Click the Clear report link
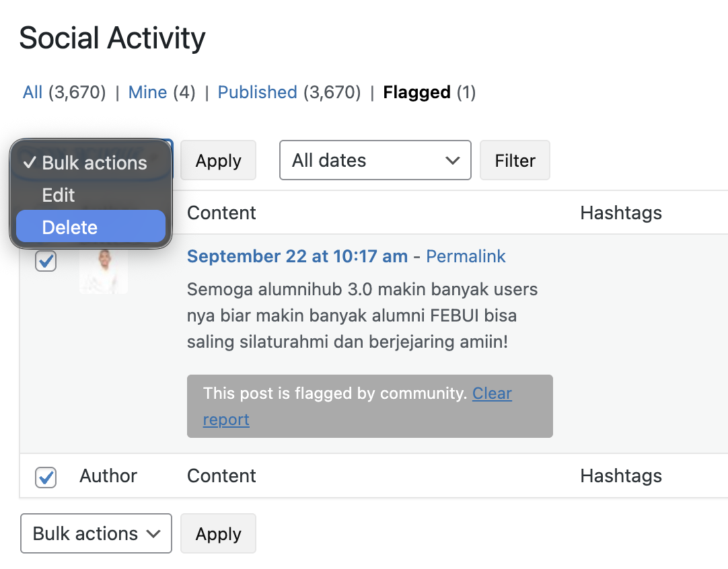 pyautogui.click(x=492, y=393)
